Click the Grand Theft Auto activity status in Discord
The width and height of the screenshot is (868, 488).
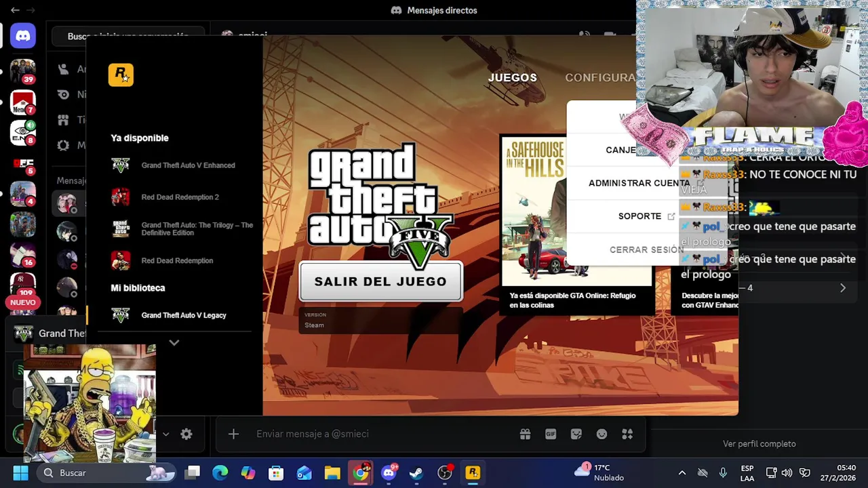pyautogui.click(x=52, y=333)
